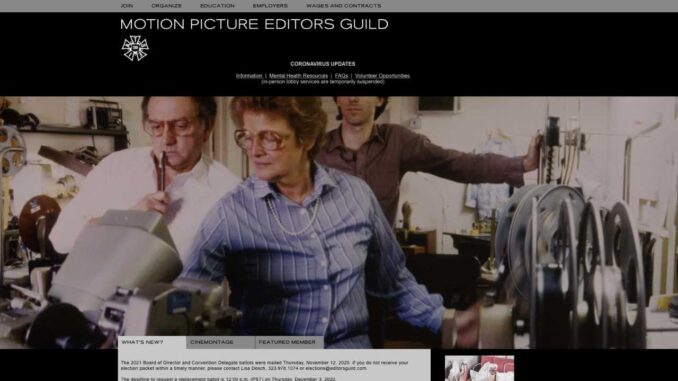Screen dimensions: 678x381
Task: Visit the Volunteer Opportunities link
Action: coord(382,76)
